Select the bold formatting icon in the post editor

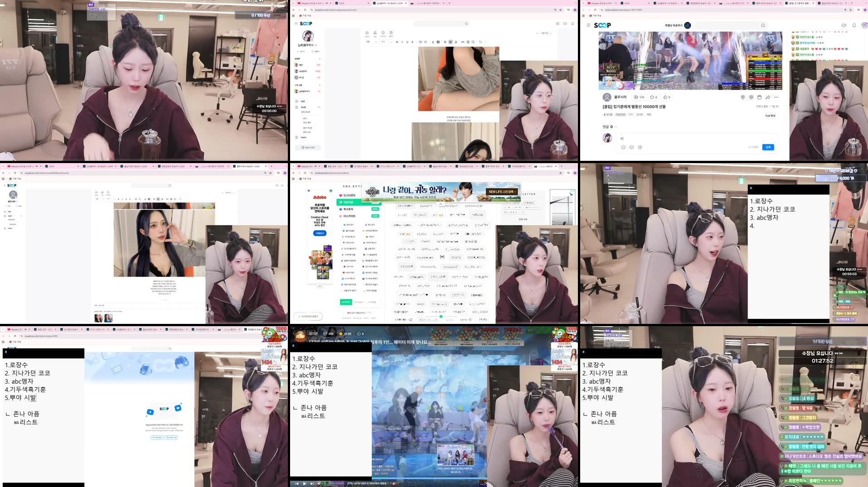[x=397, y=42]
